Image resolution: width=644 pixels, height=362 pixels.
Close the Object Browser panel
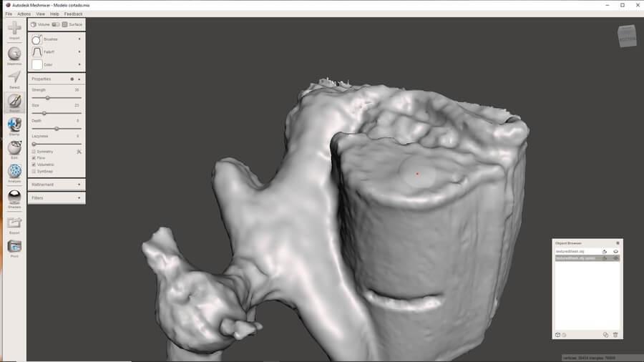(x=618, y=243)
